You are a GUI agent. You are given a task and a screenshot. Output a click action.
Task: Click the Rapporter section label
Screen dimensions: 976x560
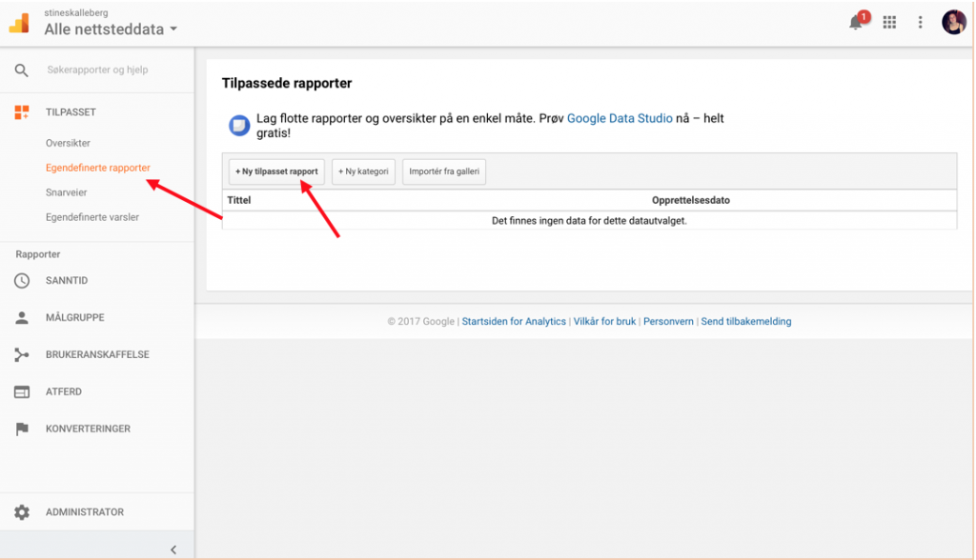pos(38,254)
